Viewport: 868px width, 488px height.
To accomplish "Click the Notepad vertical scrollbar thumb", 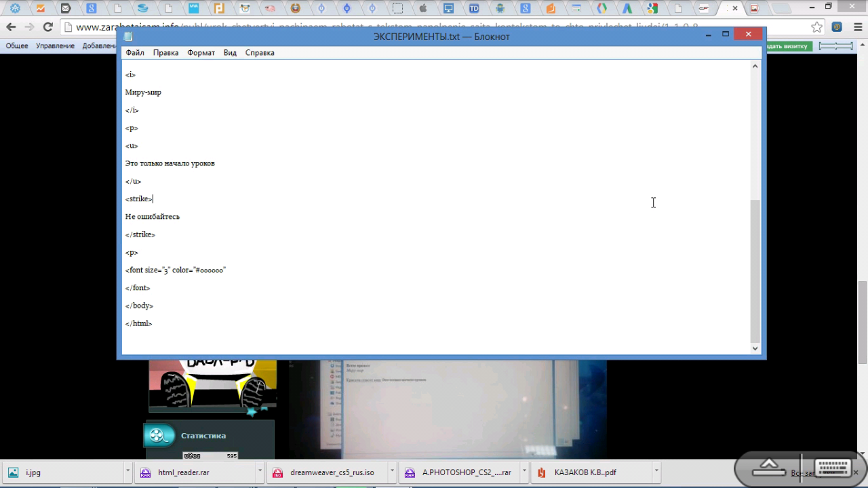I will tap(755, 271).
